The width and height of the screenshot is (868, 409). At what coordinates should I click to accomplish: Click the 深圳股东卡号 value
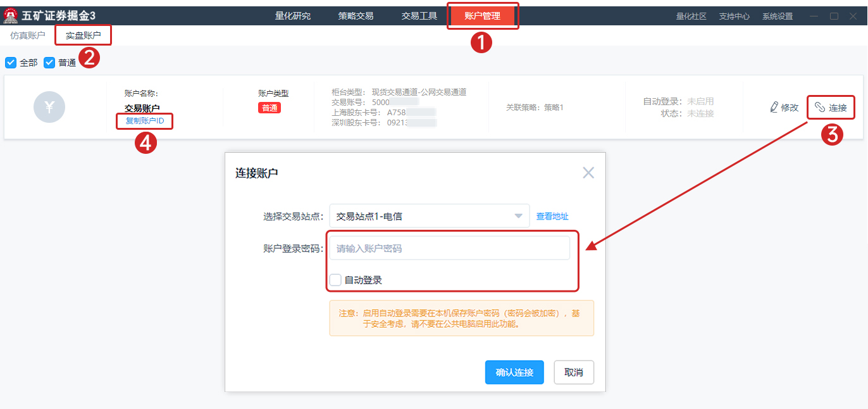tap(412, 123)
